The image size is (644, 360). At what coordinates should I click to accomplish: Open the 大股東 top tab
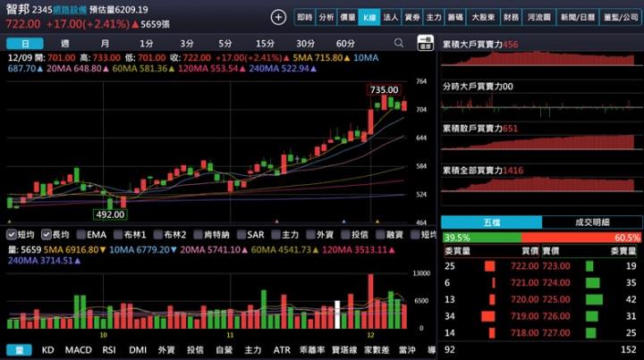pos(483,17)
